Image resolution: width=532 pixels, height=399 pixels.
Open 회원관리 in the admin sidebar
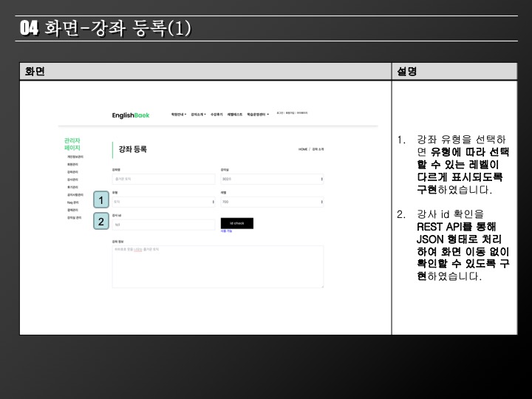pyautogui.click(x=72, y=165)
